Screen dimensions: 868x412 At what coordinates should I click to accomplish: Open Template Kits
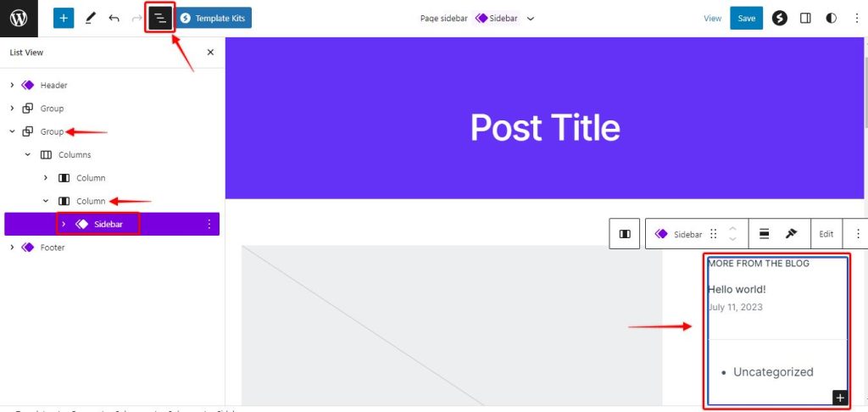pyautogui.click(x=214, y=18)
